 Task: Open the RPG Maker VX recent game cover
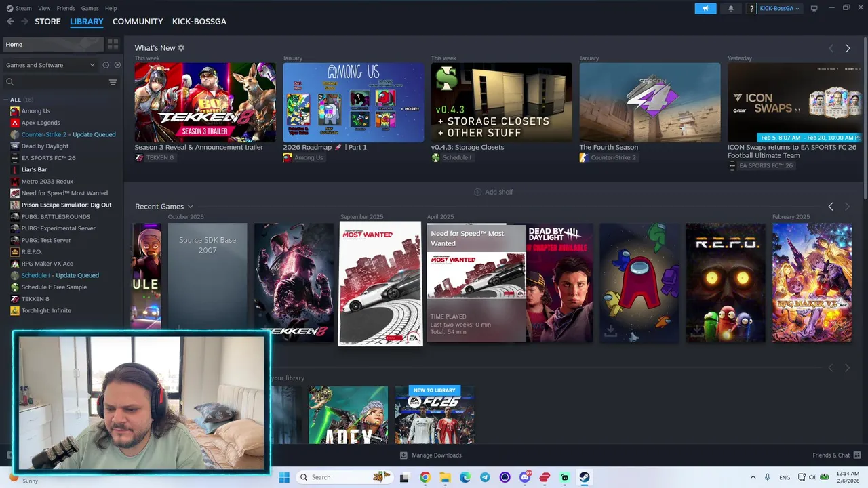[812, 283]
